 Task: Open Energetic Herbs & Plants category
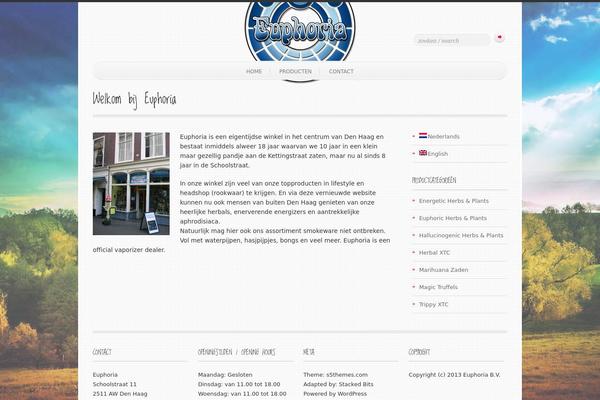click(x=453, y=201)
